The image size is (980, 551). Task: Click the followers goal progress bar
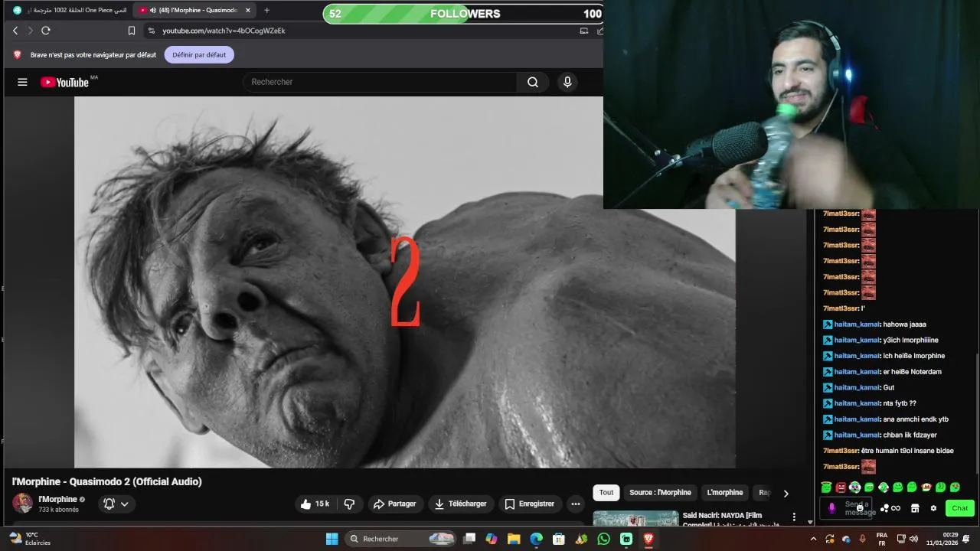coord(462,14)
